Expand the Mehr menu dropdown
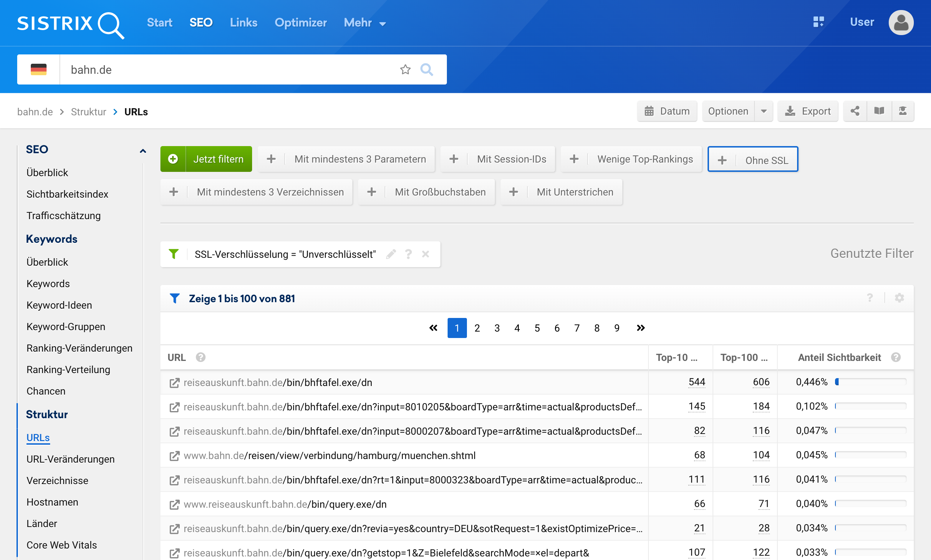Image resolution: width=931 pixels, height=560 pixels. (365, 23)
